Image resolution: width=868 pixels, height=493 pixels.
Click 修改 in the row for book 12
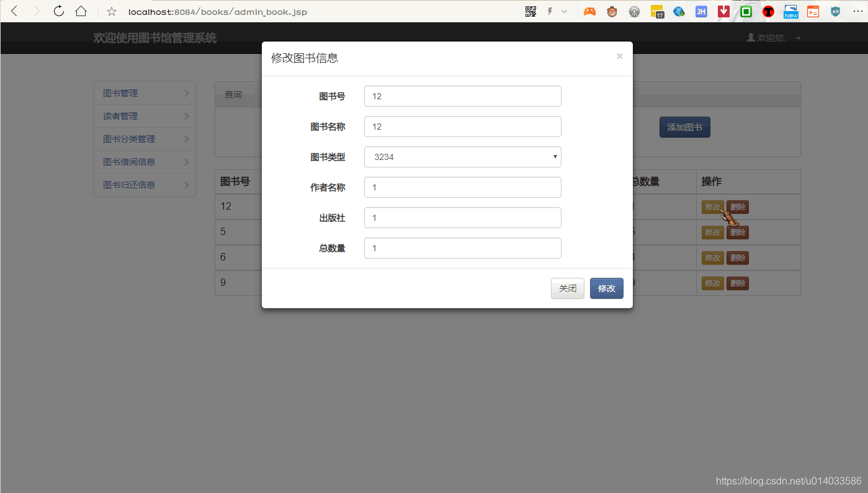click(712, 207)
